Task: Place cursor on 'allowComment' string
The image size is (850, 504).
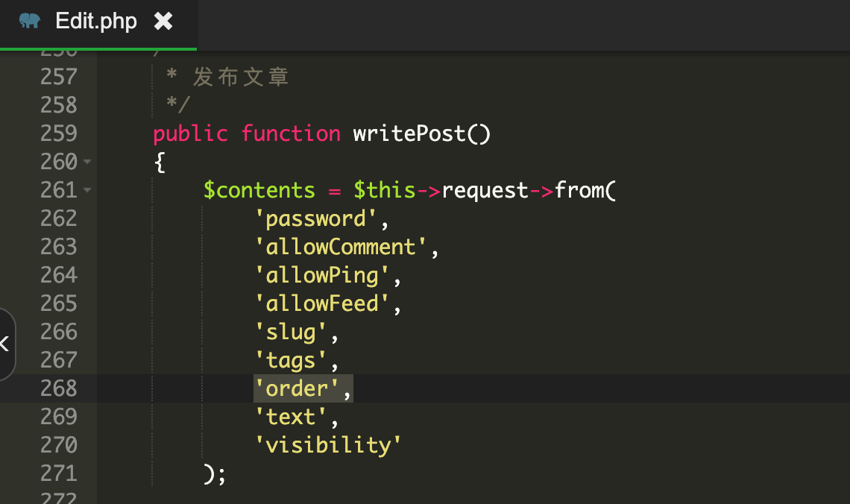Action: (340, 247)
